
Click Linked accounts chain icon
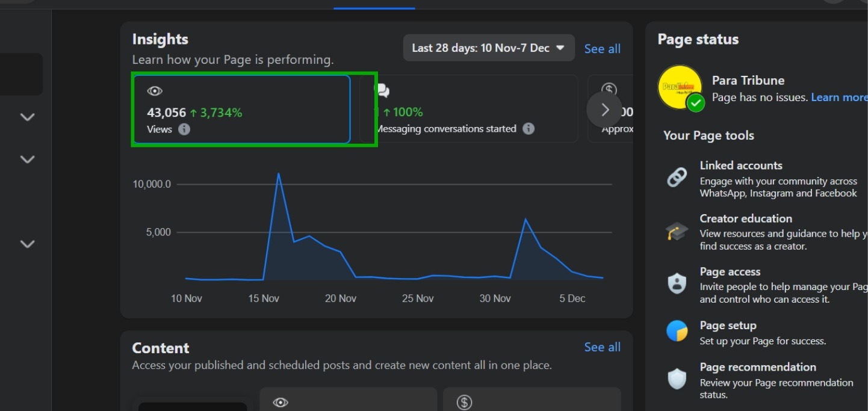tap(677, 178)
